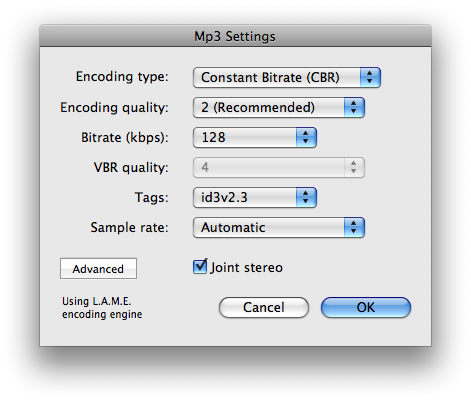
Task: Click the blue arrows on Encoding type popup
Action: 370,78
